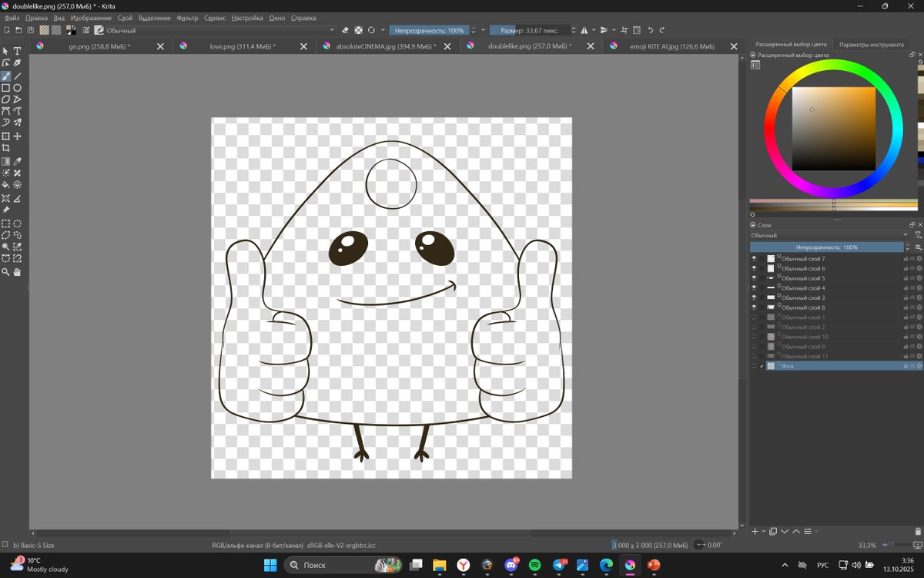The height and width of the screenshot is (578, 924).
Task: Open Spotify from the Windows taskbar
Action: (534, 565)
